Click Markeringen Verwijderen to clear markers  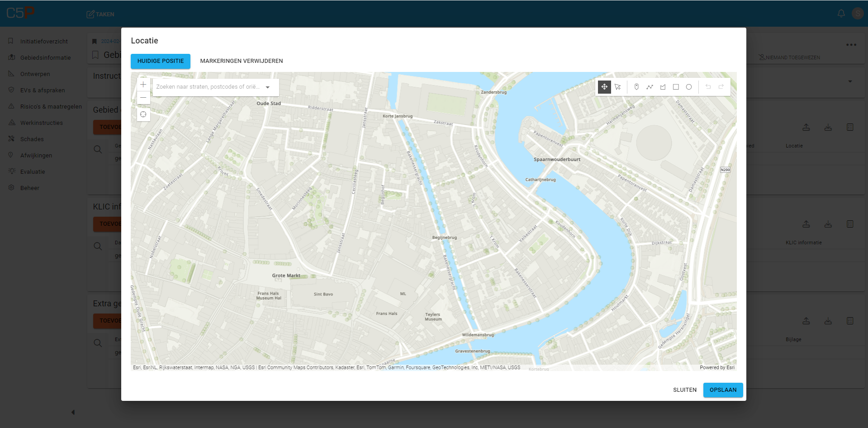[x=242, y=61]
